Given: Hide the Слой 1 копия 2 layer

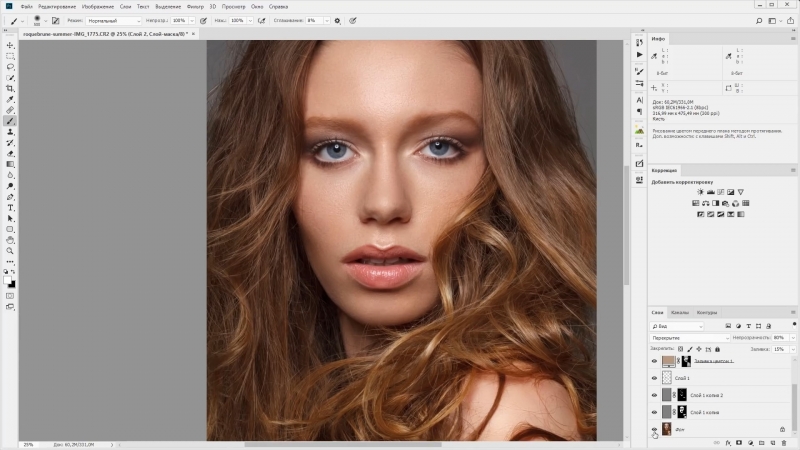Looking at the screenshot, I should point(655,395).
